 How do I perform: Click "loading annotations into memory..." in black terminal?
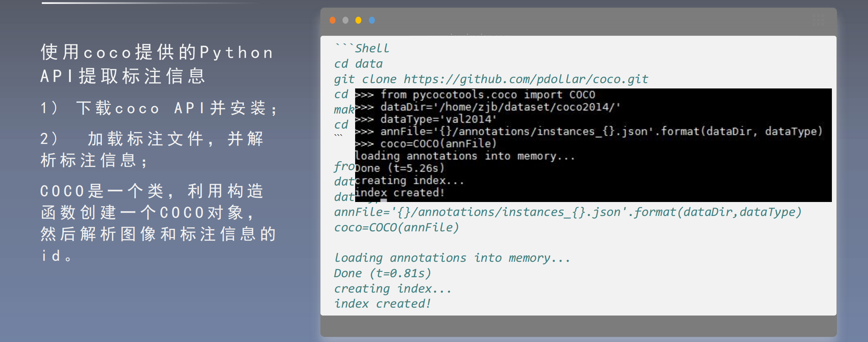(465, 156)
